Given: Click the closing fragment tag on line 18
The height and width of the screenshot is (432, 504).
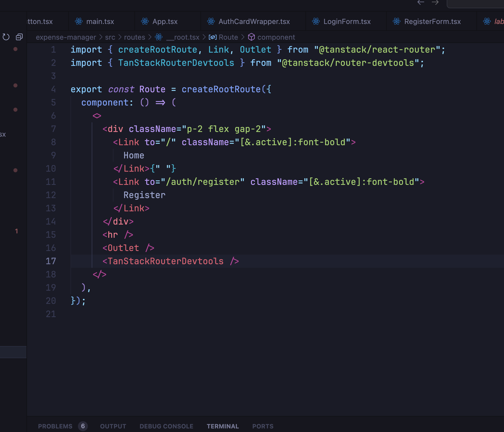Looking at the screenshot, I should pos(100,274).
